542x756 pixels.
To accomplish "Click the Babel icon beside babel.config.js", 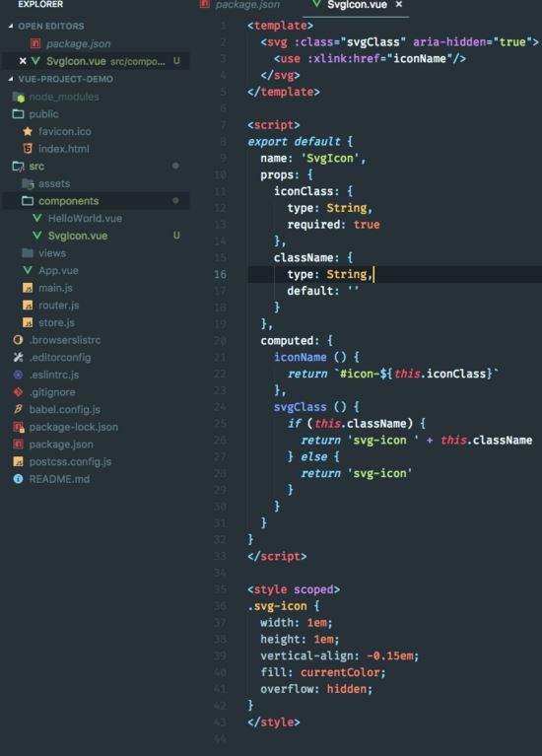I will coord(19,409).
